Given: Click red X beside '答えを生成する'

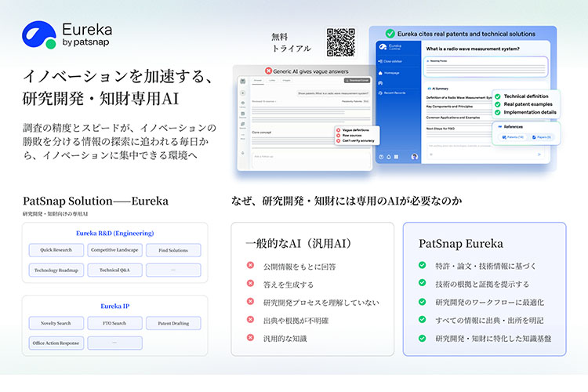Looking at the screenshot, I should click(250, 283).
